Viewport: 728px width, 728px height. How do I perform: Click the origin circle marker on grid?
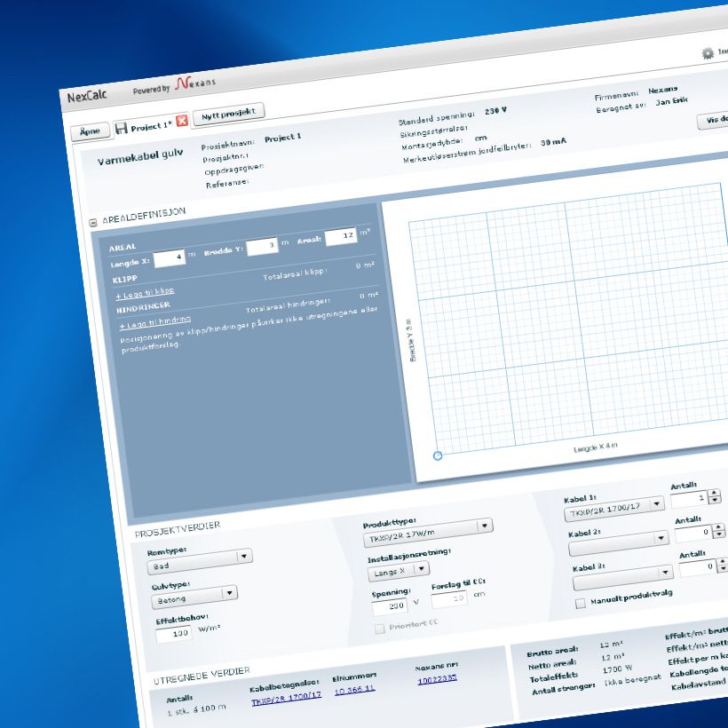pyautogui.click(x=438, y=456)
